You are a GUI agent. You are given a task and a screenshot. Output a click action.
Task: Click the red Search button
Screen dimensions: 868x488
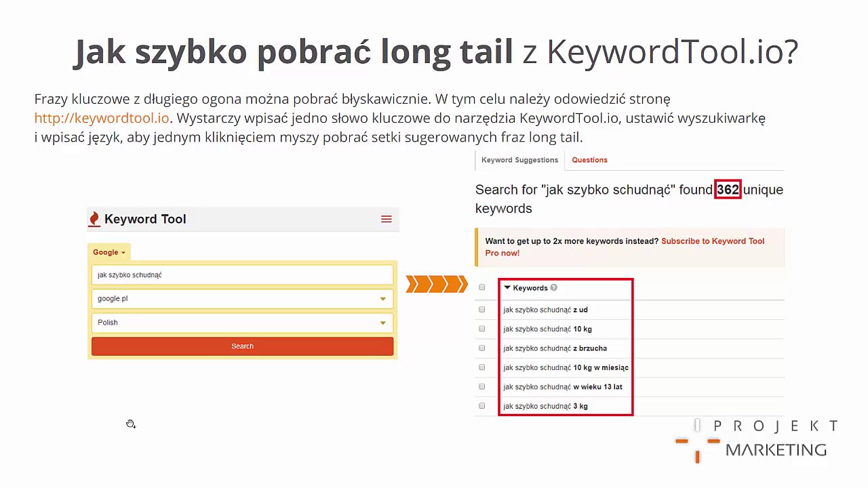tap(242, 346)
